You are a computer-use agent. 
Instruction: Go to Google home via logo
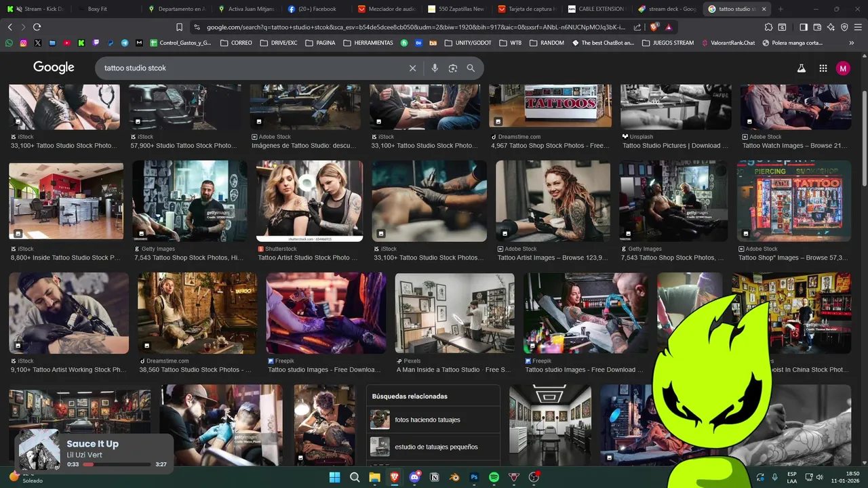point(54,67)
